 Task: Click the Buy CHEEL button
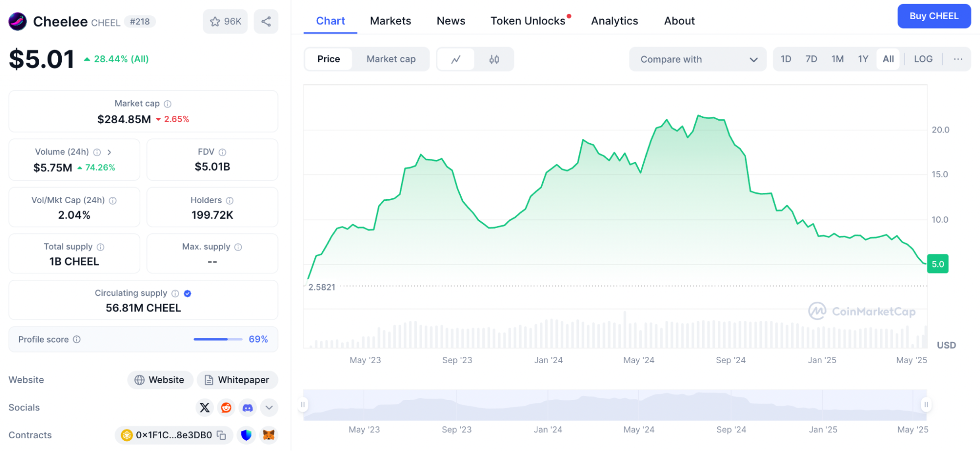934,16
